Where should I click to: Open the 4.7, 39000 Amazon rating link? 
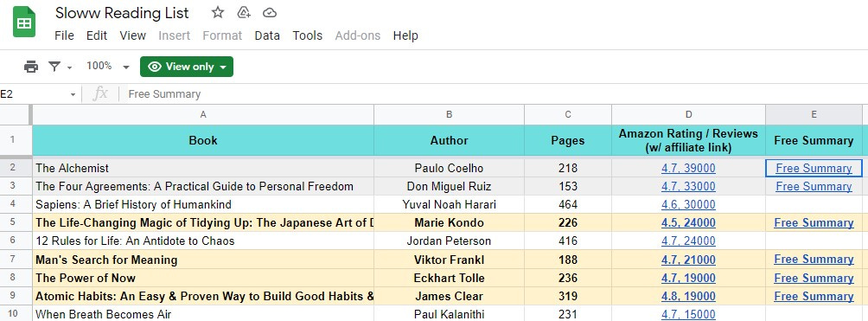(688, 168)
